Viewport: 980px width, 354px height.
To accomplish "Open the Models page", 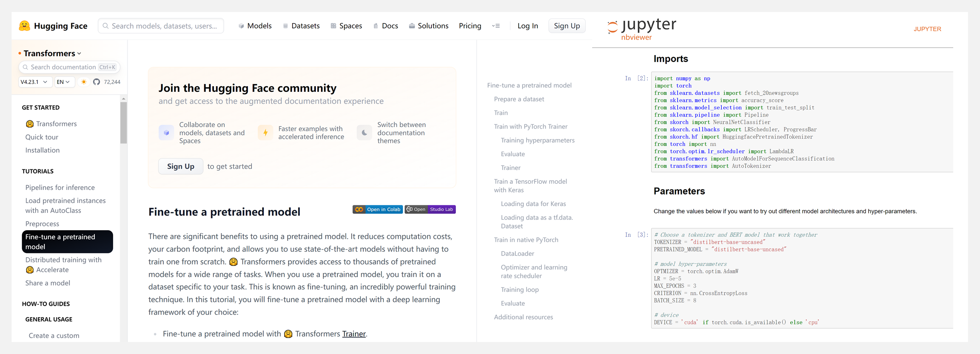I will pyautogui.click(x=255, y=26).
